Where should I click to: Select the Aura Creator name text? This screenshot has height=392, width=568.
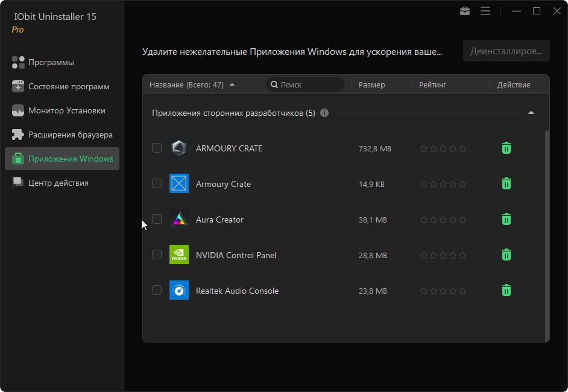point(219,220)
